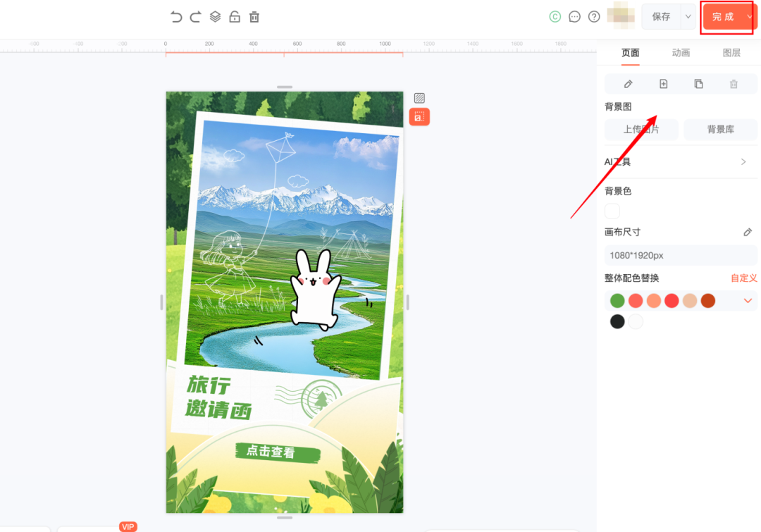The height and width of the screenshot is (532, 761).
Task: Select the white palette color
Action: click(x=636, y=321)
